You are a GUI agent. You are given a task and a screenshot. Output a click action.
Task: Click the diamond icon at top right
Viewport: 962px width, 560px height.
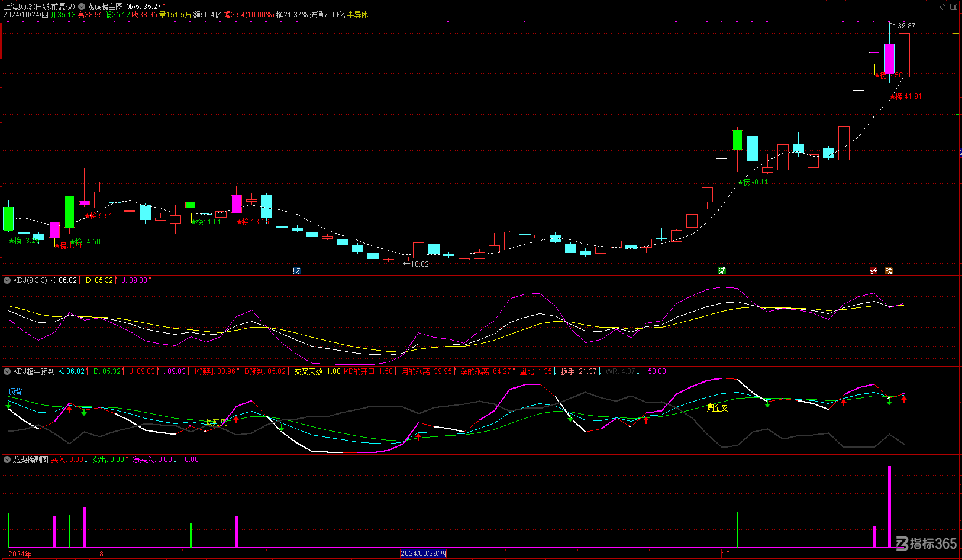click(943, 7)
